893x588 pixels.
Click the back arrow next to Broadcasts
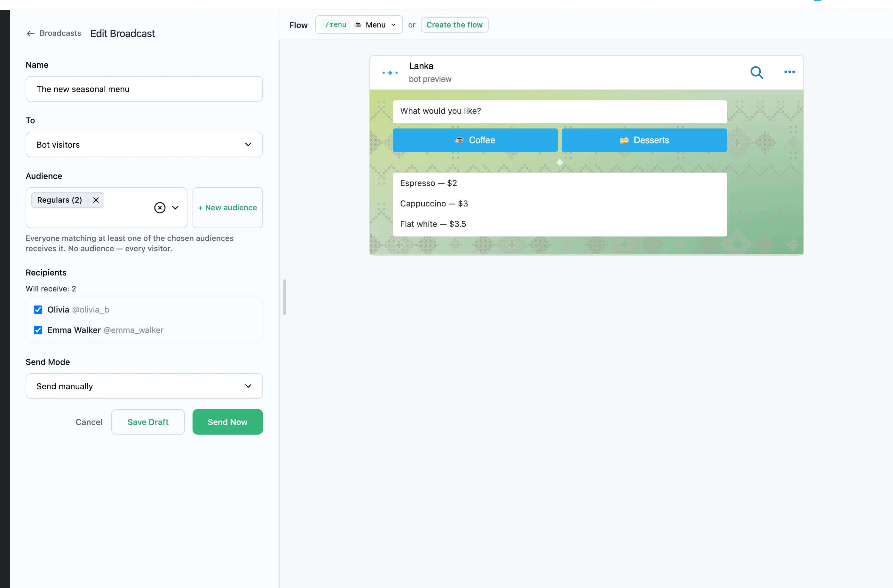[x=30, y=34]
